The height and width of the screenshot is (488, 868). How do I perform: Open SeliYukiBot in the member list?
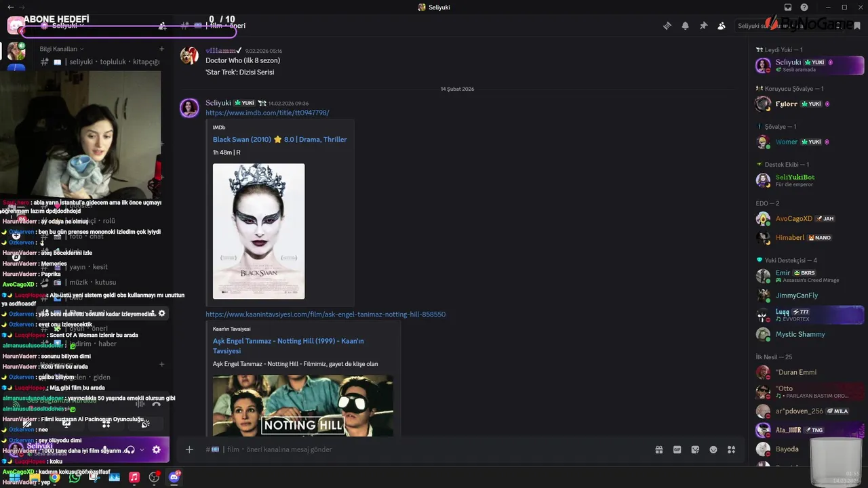(x=810, y=180)
